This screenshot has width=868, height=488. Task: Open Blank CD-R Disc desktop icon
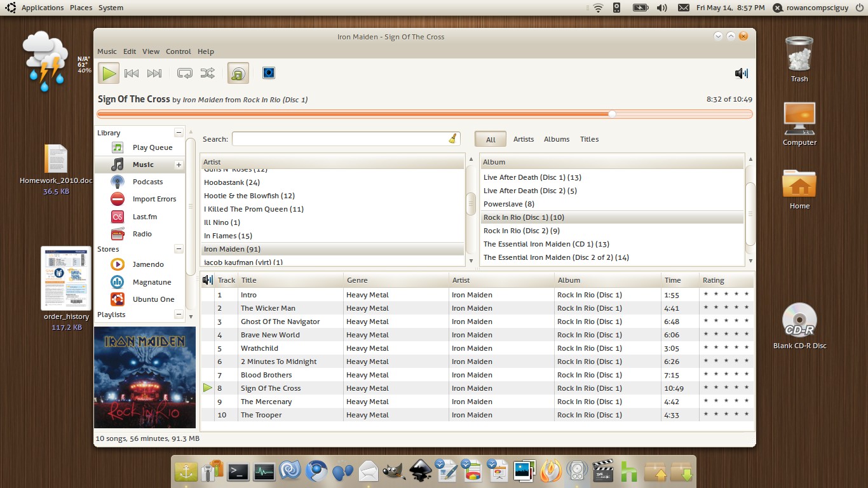pos(799,326)
